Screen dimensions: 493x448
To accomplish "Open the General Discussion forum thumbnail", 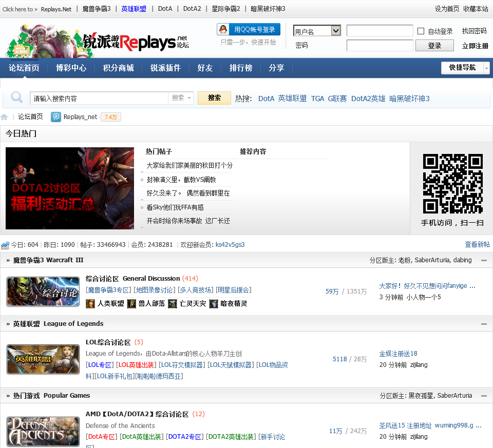I will 43,291.
